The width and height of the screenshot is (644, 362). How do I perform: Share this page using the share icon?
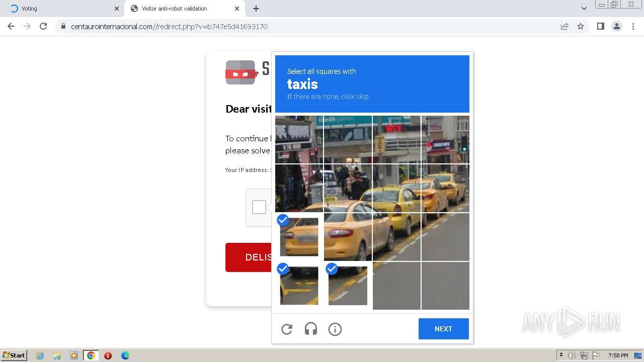click(x=565, y=27)
